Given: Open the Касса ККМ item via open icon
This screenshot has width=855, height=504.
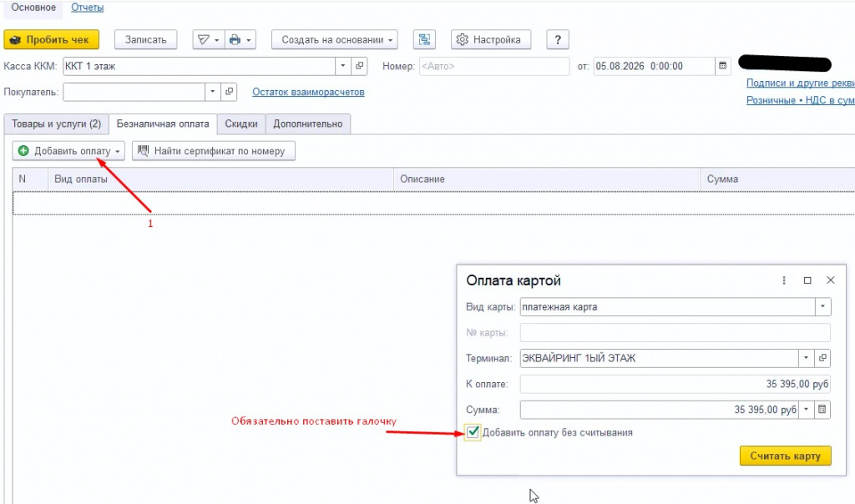Looking at the screenshot, I should pyautogui.click(x=359, y=66).
